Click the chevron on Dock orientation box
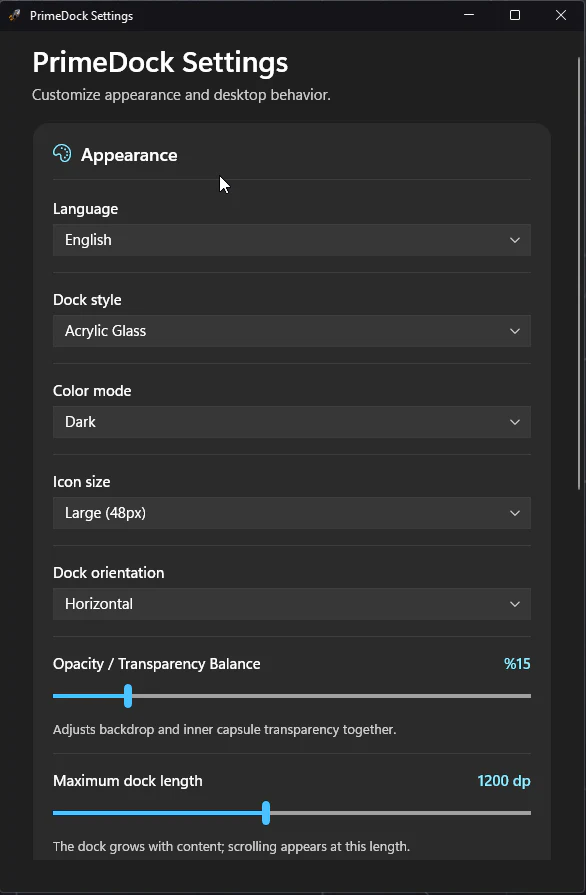586x895 pixels. tap(515, 604)
